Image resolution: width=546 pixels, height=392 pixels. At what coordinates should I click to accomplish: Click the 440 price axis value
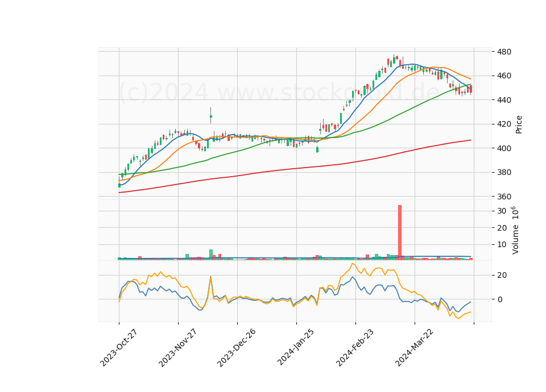coord(504,100)
